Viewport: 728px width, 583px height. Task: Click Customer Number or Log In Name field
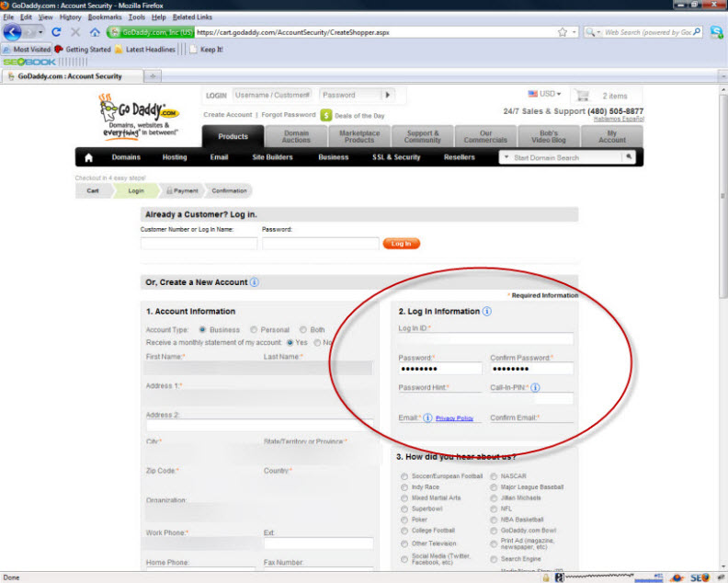(199, 244)
